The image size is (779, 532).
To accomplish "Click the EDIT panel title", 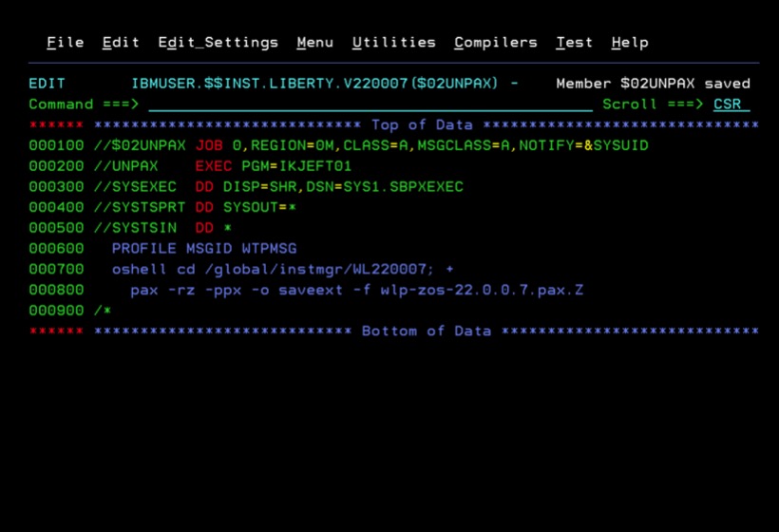I will (47, 84).
